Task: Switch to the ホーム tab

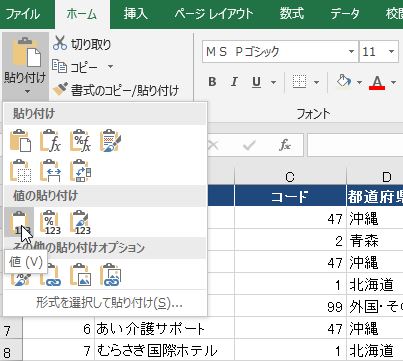Action: (x=82, y=14)
